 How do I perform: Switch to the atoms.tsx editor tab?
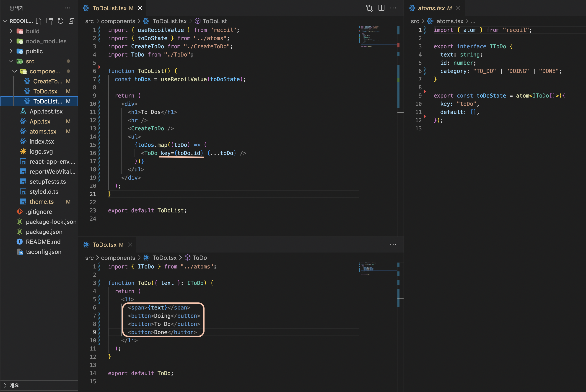(431, 8)
